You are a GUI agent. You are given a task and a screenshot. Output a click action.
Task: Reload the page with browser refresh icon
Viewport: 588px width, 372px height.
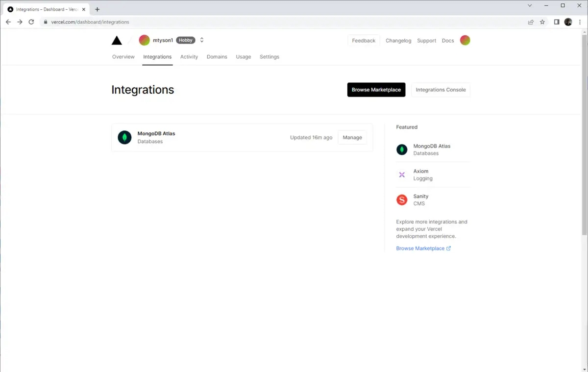[x=31, y=22]
